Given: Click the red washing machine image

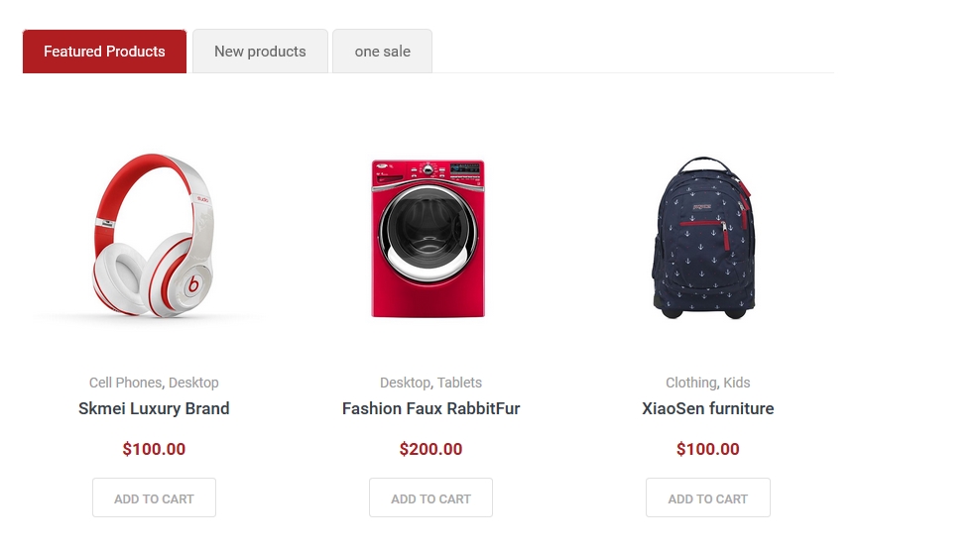Looking at the screenshot, I should click(x=429, y=238).
